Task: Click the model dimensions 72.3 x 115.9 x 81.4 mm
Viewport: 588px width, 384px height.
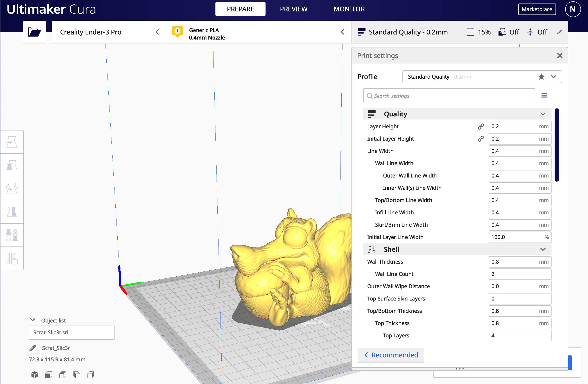Action: click(x=57, y=359)
